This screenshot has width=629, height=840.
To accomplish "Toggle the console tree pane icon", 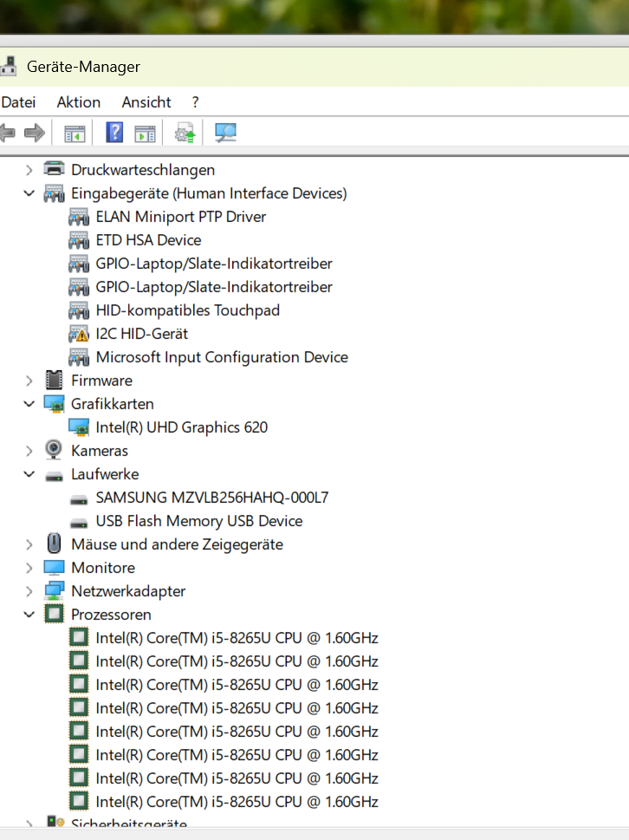I will pyautogui.click(x=75, y=133).
